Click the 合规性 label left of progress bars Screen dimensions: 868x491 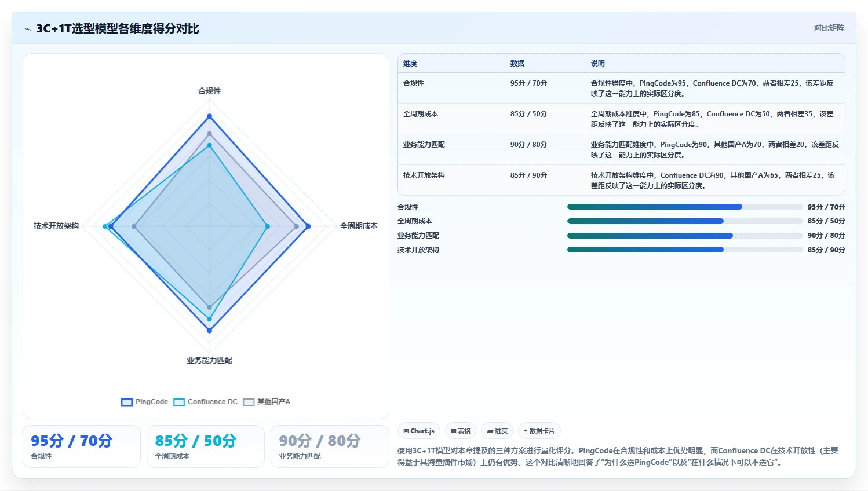point(408,207)
